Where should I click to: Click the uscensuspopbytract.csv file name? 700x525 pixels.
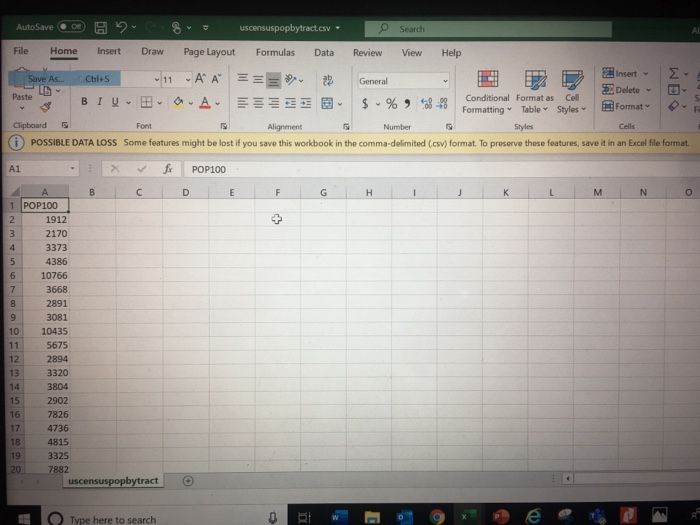point(285,28)
